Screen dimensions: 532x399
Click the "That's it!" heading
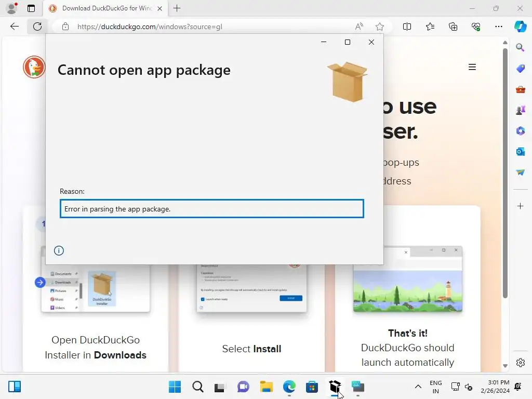pos(407,333)
